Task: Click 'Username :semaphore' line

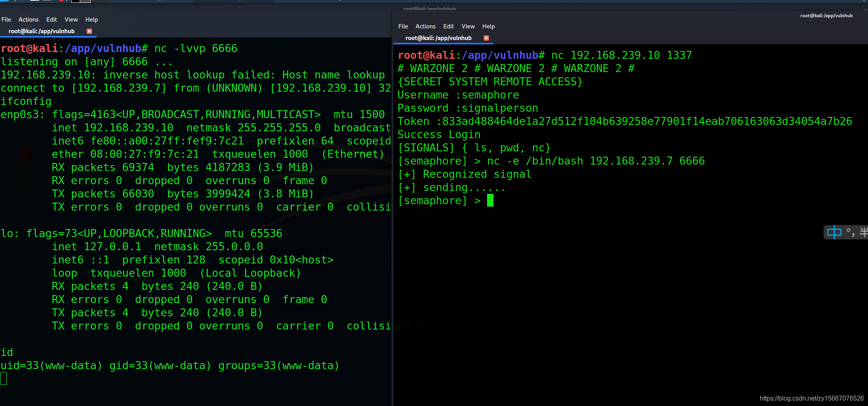Action: [x=458, y=95]
